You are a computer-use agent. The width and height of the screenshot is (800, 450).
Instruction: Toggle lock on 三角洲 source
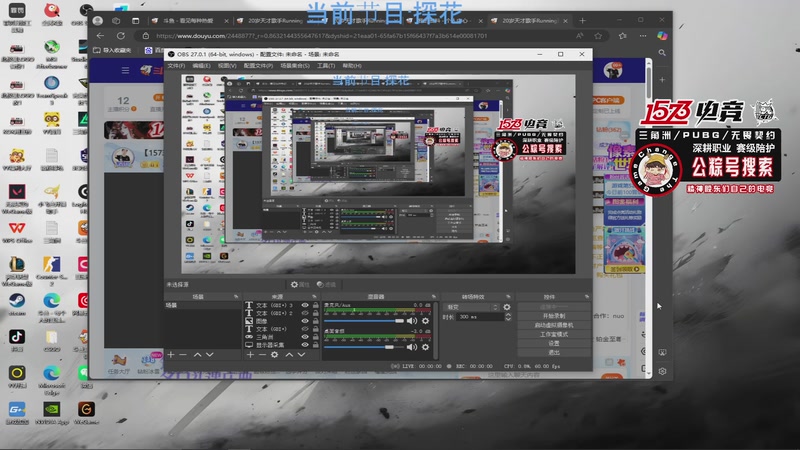pos(316,337)
